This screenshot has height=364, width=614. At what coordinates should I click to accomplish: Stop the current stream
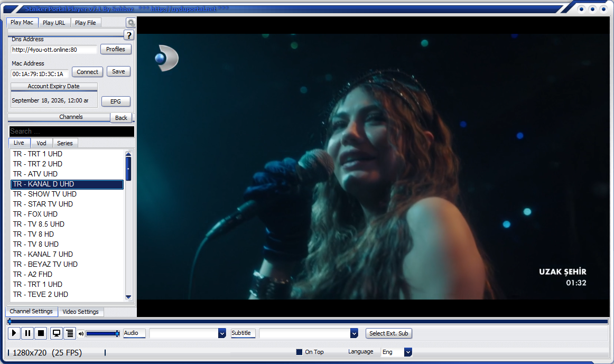pyautogui.click(x=41, y=333)
